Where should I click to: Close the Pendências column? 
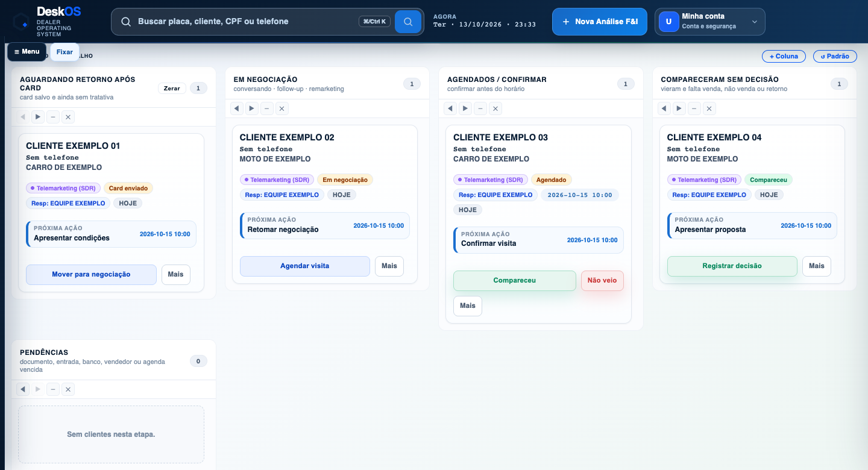click(68, 389)
